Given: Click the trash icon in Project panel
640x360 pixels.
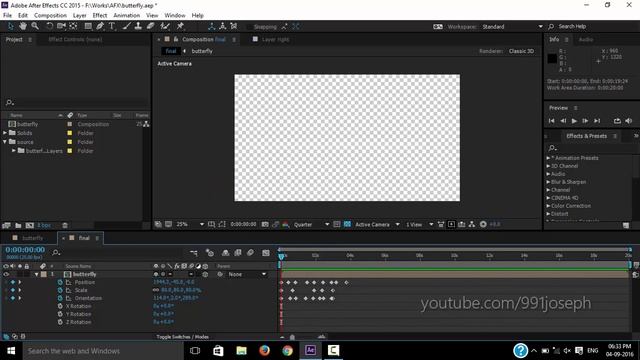Looking at the screenshot, I should click(65, 225).
